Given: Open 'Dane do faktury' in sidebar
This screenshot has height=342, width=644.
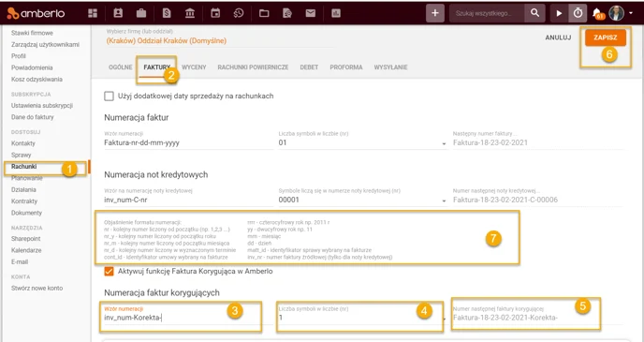Looking at the screenshot, I should [33, 117].
